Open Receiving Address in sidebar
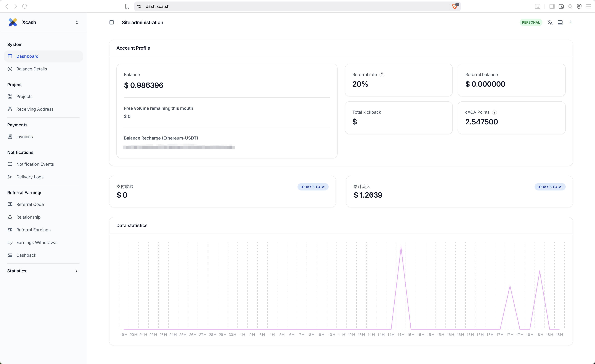The height and width of the screenshot is (364, 595). (35, 109)
